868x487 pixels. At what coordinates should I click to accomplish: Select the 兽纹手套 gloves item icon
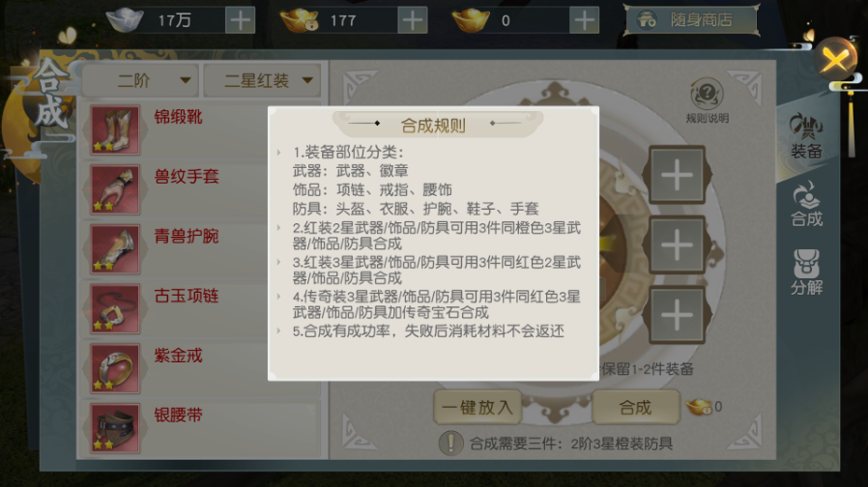click(115, 189)
